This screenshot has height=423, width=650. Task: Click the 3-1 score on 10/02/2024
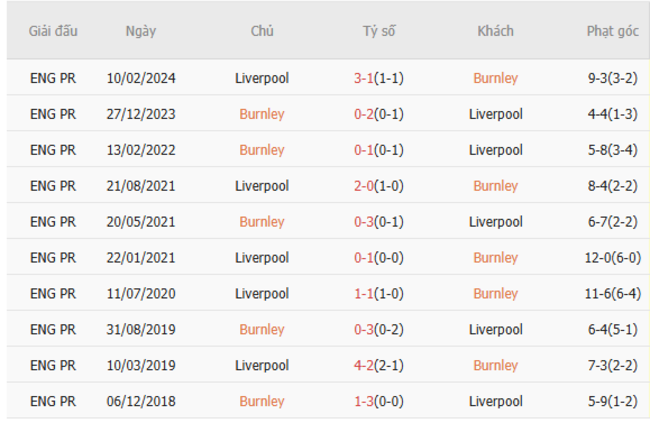366,78
